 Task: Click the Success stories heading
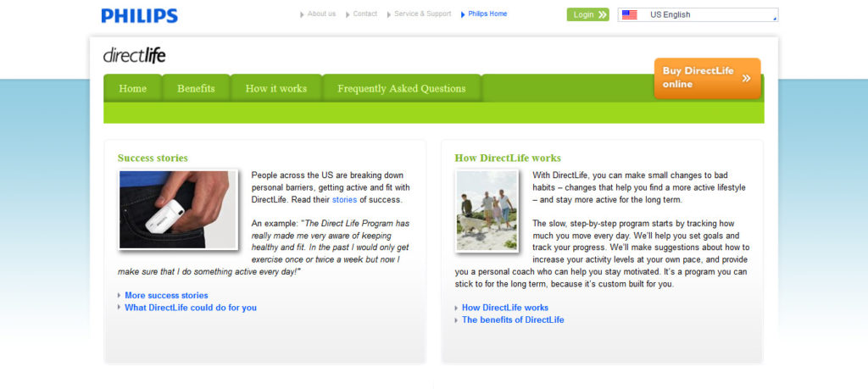pyautogui.click(x=153, y=158)
